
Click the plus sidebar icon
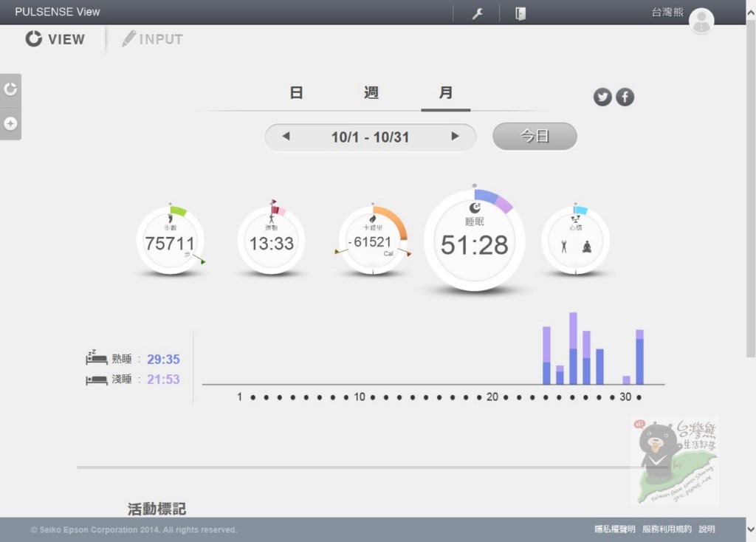coord(10,123)
